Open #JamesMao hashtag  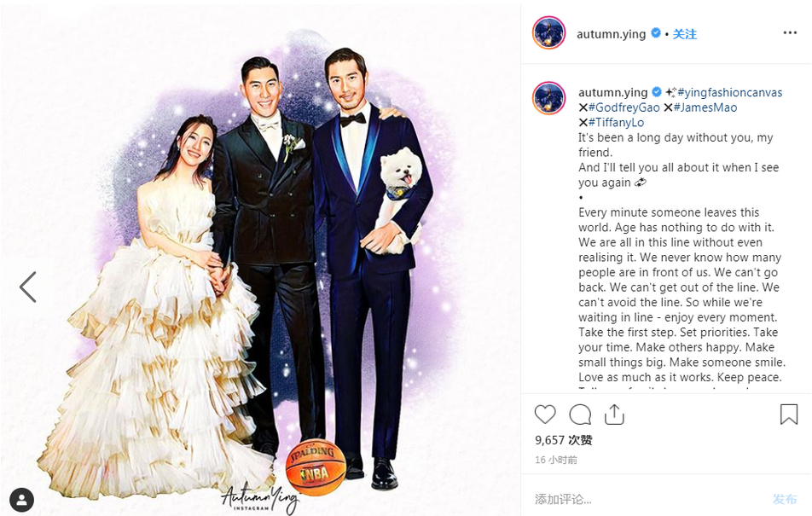point(705,107)
